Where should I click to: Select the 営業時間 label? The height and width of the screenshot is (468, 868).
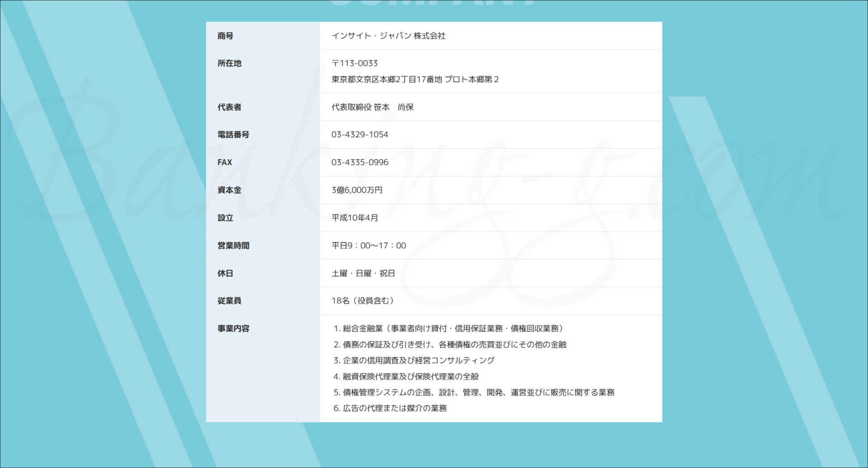pos(233,245)
